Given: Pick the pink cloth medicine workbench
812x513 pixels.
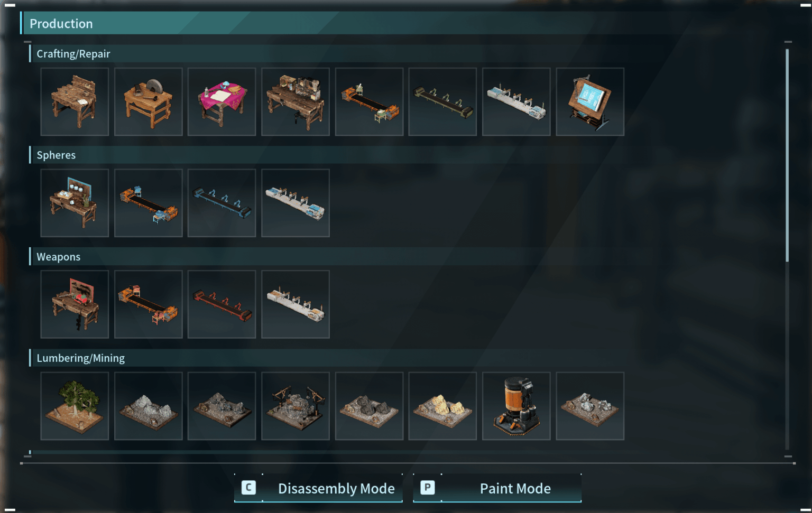Looking at the screenshot, I should pos(222,101).
